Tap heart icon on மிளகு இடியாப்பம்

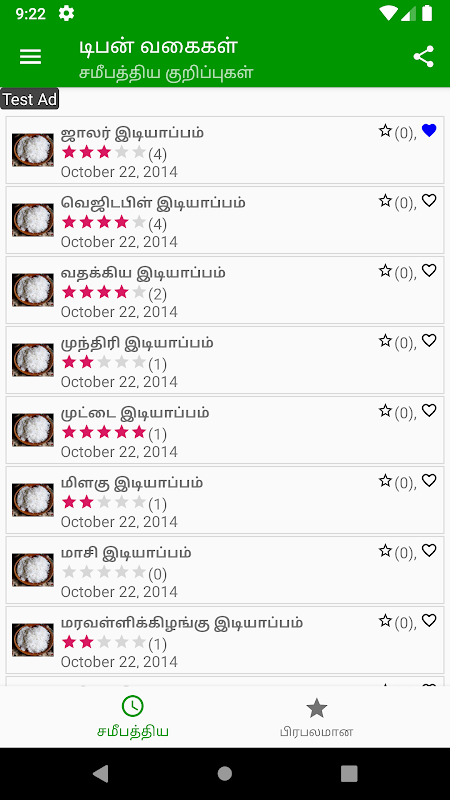click(x=429, y=480)
